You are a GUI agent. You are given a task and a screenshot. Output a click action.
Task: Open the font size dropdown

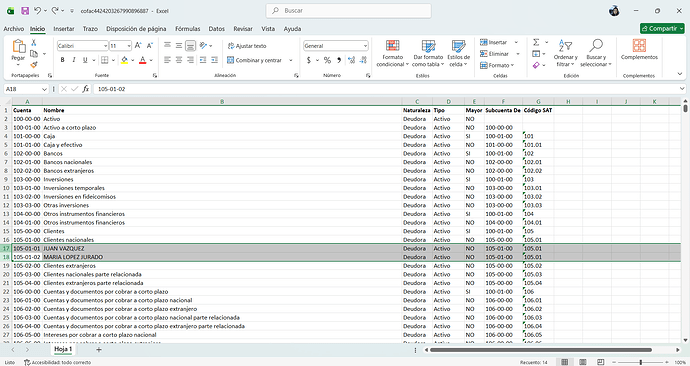click(129, 46)
